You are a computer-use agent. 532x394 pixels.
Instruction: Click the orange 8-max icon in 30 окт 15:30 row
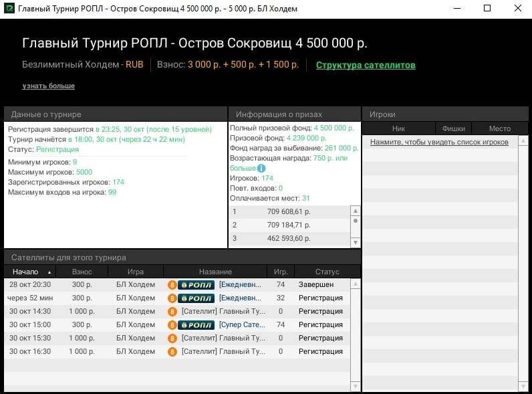[172, 338]
